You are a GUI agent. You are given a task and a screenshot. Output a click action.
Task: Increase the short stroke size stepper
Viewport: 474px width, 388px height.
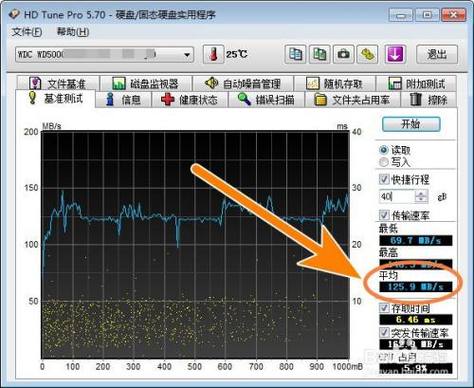coord(421,193)
